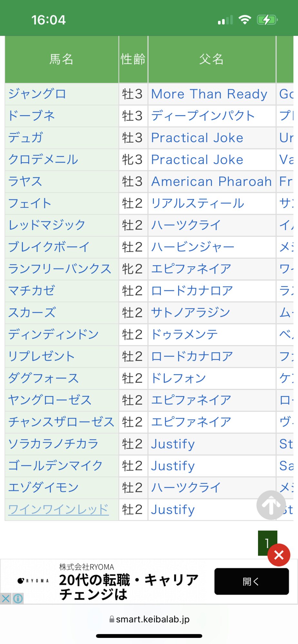
Task: Open horse ランフリーバンクス link
Action: click(60, 269)
